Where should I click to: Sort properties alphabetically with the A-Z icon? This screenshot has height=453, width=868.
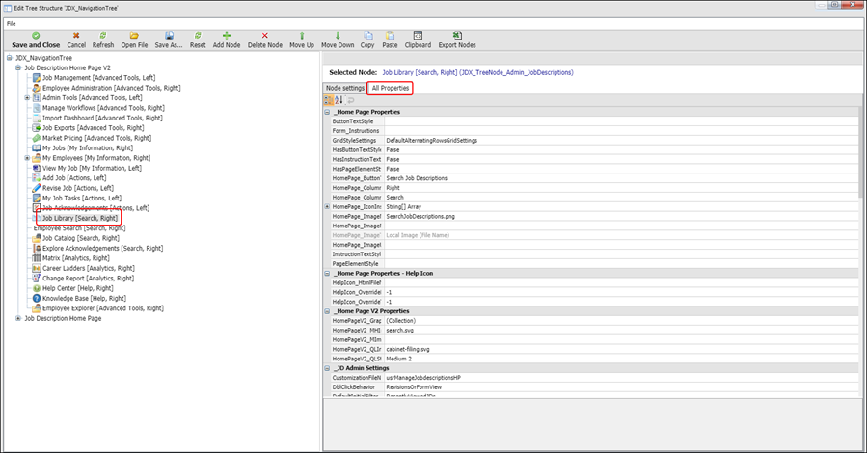339,100
